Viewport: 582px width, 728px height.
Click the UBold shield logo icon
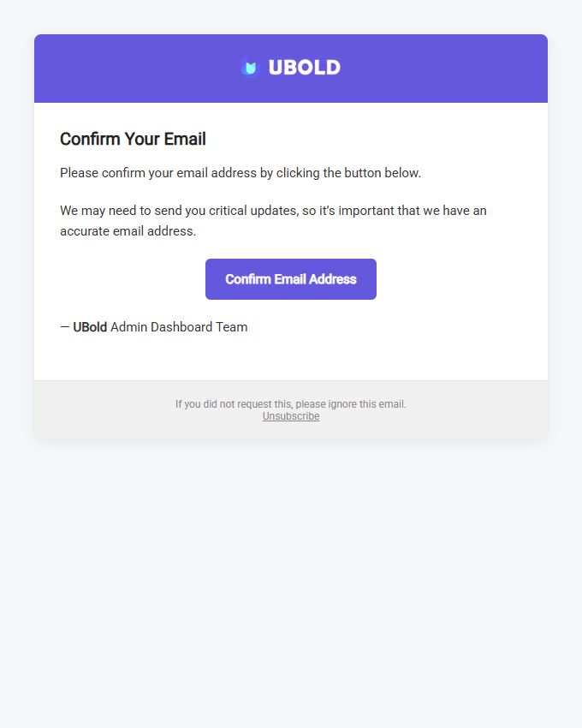coord(249,68)
